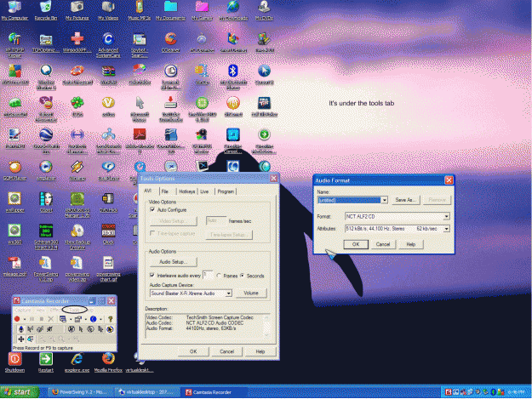Screen dimensions: 532x399
Task: Open the My Computer desktop icon
Action: (x=14, y=11)
